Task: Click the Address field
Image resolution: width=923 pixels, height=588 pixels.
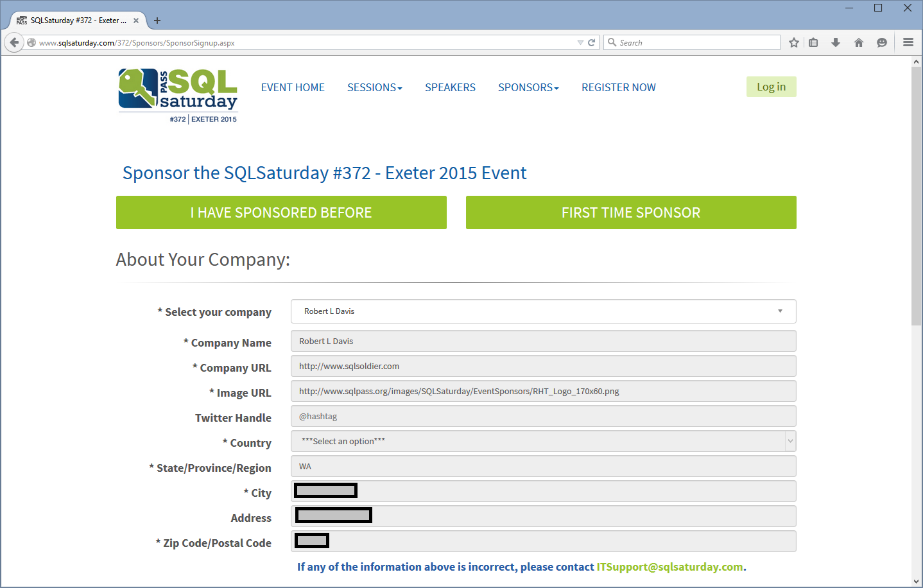Action: 543,516
